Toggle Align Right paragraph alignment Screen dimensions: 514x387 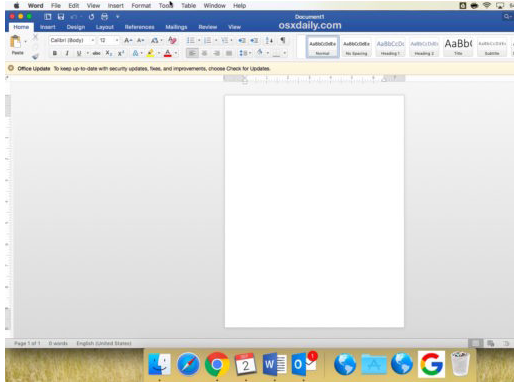point(216,53)
